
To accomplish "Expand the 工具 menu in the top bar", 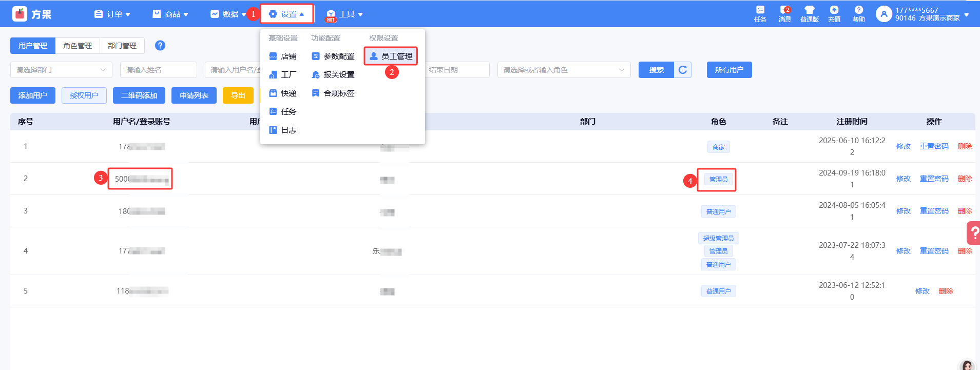I will point(345,14).
